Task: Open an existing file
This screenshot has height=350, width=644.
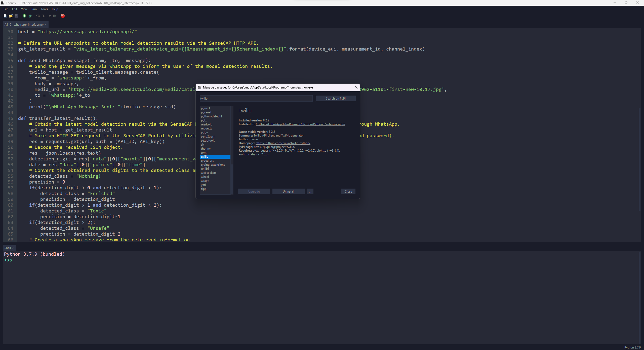Action: 11,16
